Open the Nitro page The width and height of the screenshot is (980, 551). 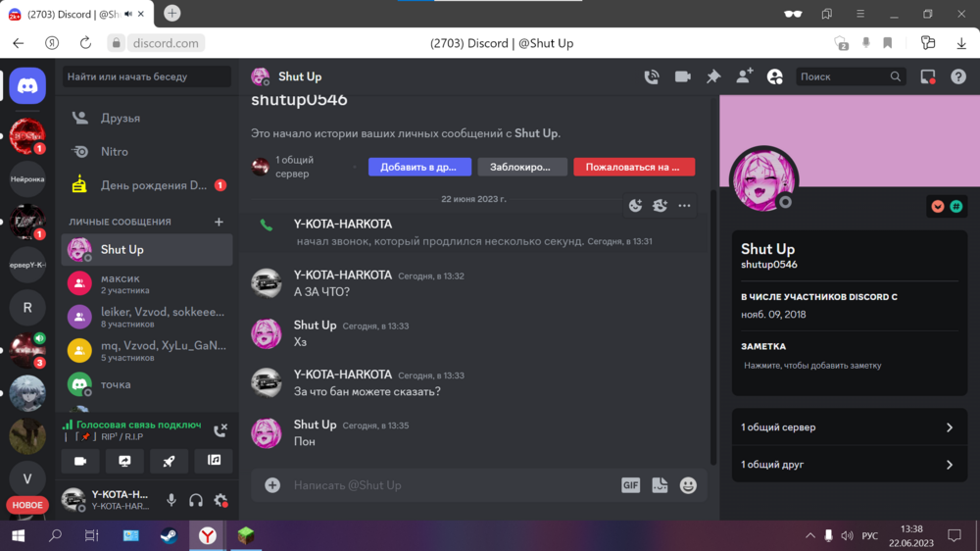pyautogui.click(x=147, y=151)
